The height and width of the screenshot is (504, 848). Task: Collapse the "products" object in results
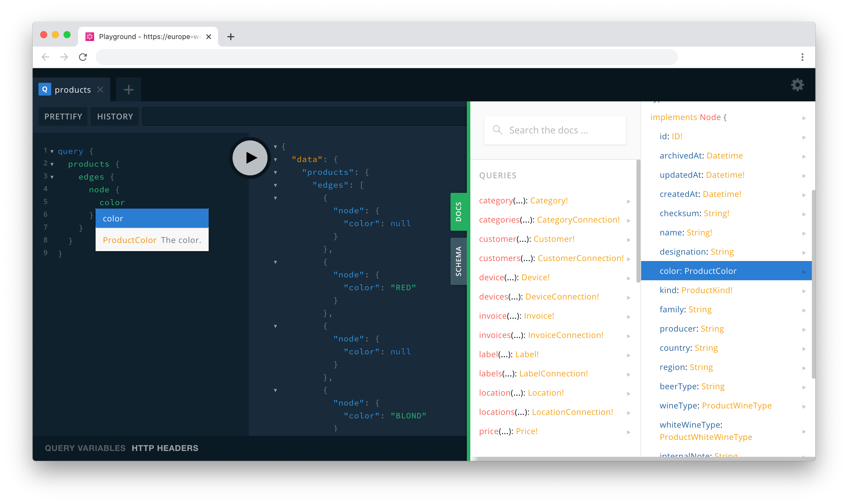point(275,172)
